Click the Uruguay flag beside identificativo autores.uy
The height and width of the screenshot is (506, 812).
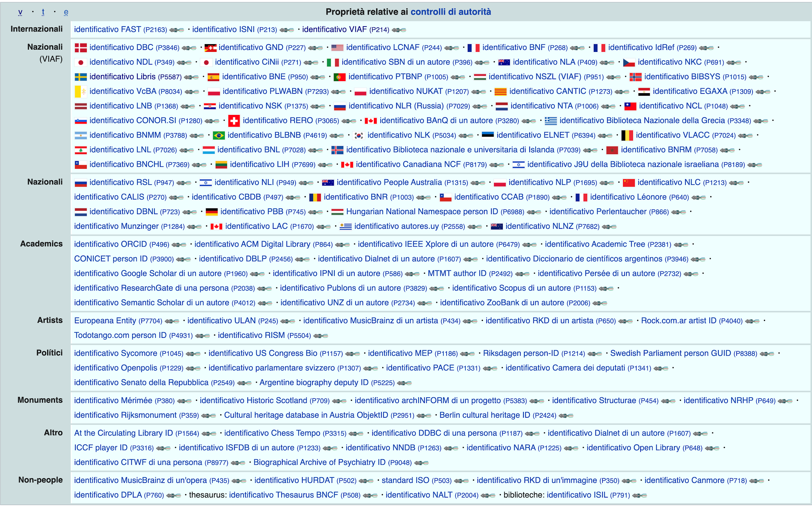click(345, 227)
